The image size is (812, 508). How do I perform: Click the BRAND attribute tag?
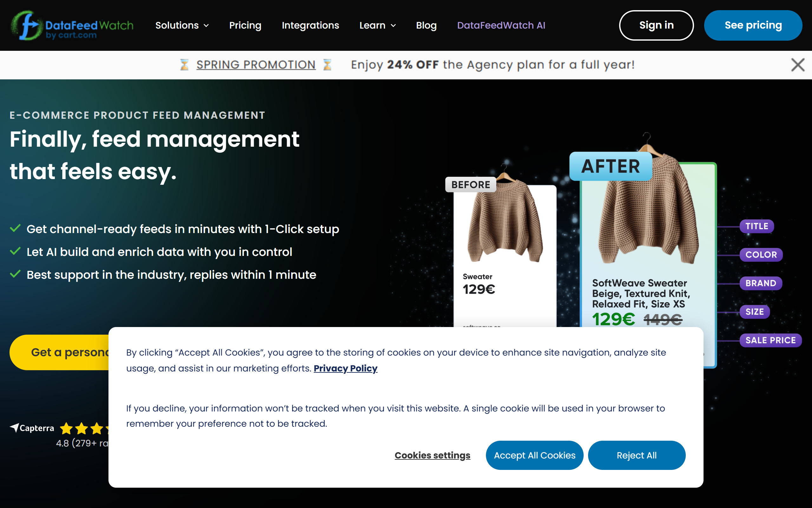(761, 283)
